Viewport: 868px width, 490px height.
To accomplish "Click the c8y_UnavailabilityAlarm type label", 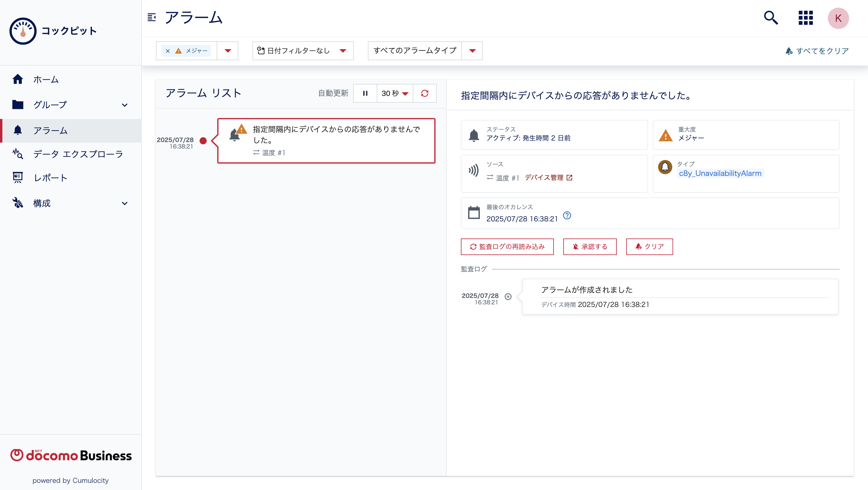I will click(x=720, y=173).
